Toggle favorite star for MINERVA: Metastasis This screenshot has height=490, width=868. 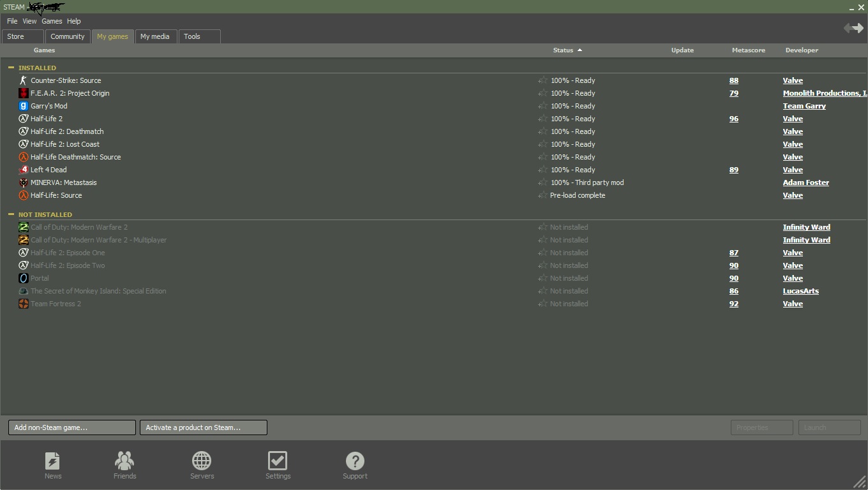click(x=542, y=182)
